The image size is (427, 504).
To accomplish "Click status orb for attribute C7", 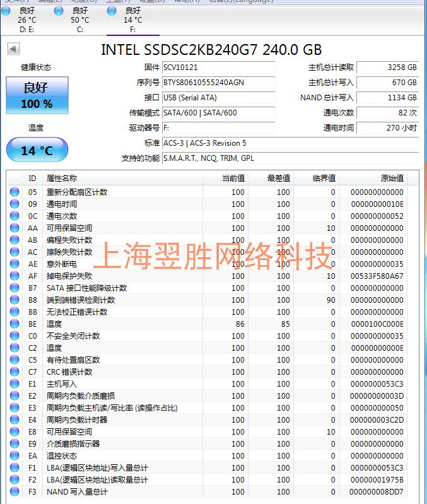I will (15, 372).
